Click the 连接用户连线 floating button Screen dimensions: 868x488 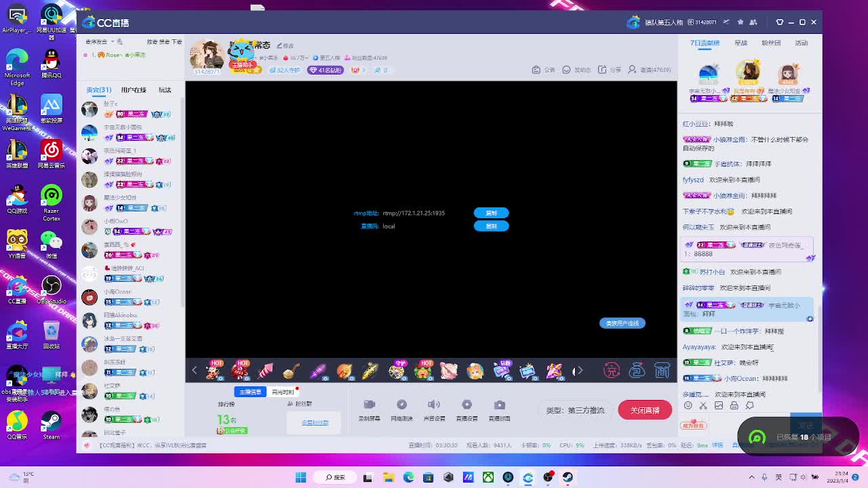[622, 323]
